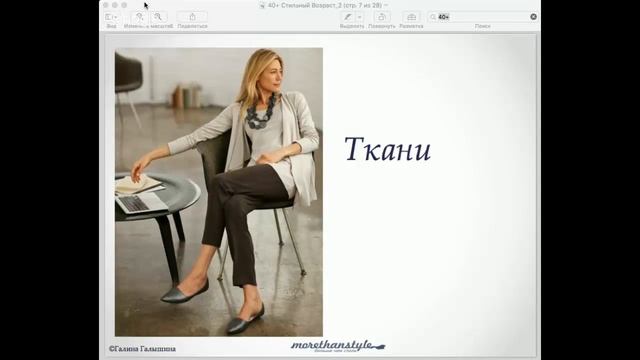Click the yellow minimize window button
640x360 pixels.
point(115,5)
